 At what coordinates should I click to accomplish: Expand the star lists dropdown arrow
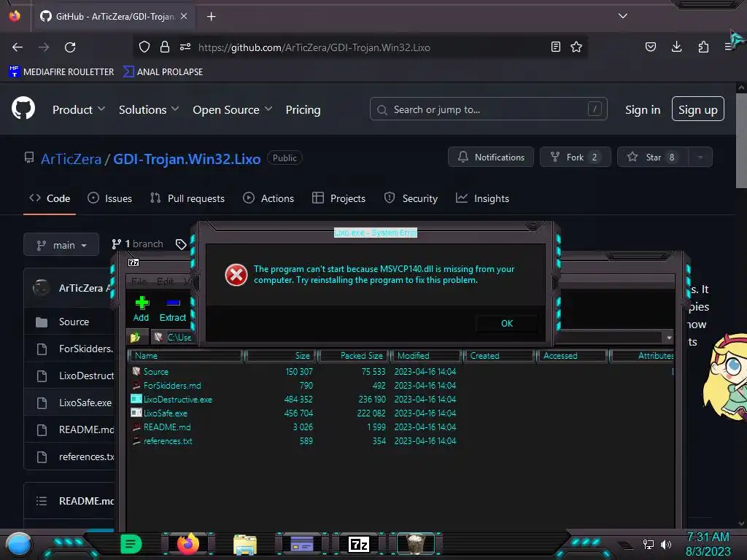[x=700, y=157]
